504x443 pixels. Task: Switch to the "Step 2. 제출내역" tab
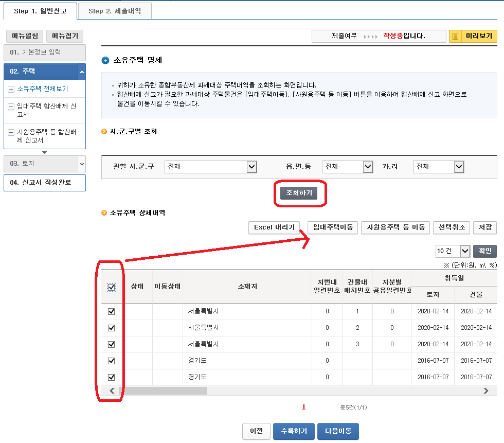[x=114, y=10]
